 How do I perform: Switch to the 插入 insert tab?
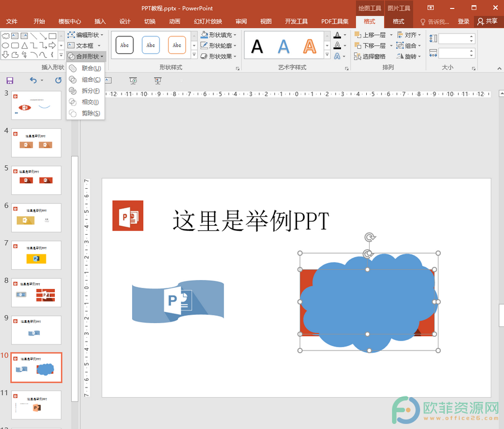[100, 21]
